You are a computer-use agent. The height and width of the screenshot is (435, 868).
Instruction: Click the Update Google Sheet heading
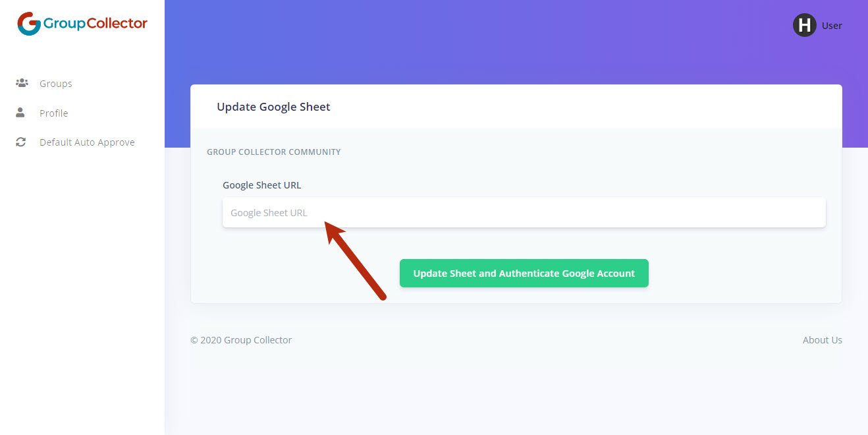[x=274, y=107]
